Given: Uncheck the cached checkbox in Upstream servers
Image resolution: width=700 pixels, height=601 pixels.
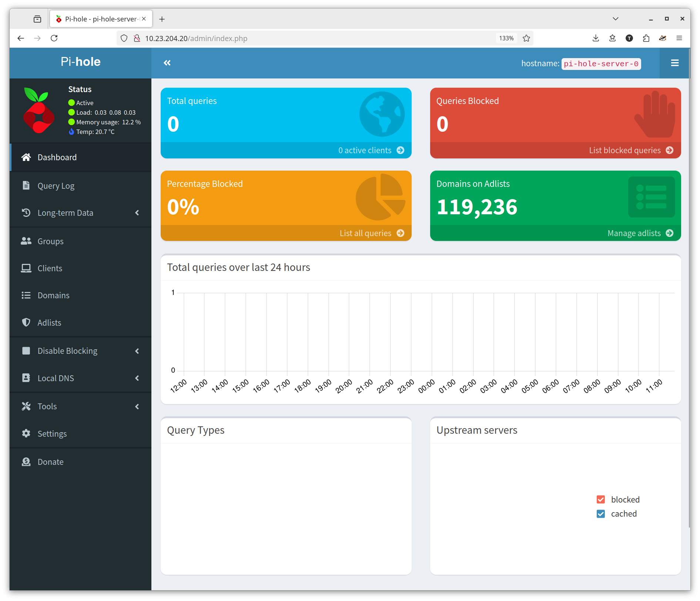Looking at the screenshot, I should pos(601,514).
